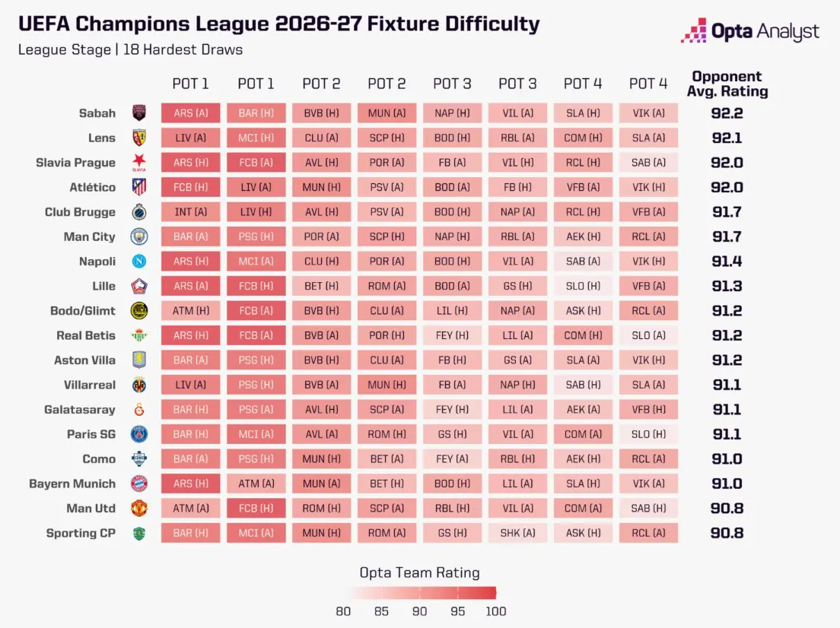Click the Man Utd club crest

pos(139,508)
